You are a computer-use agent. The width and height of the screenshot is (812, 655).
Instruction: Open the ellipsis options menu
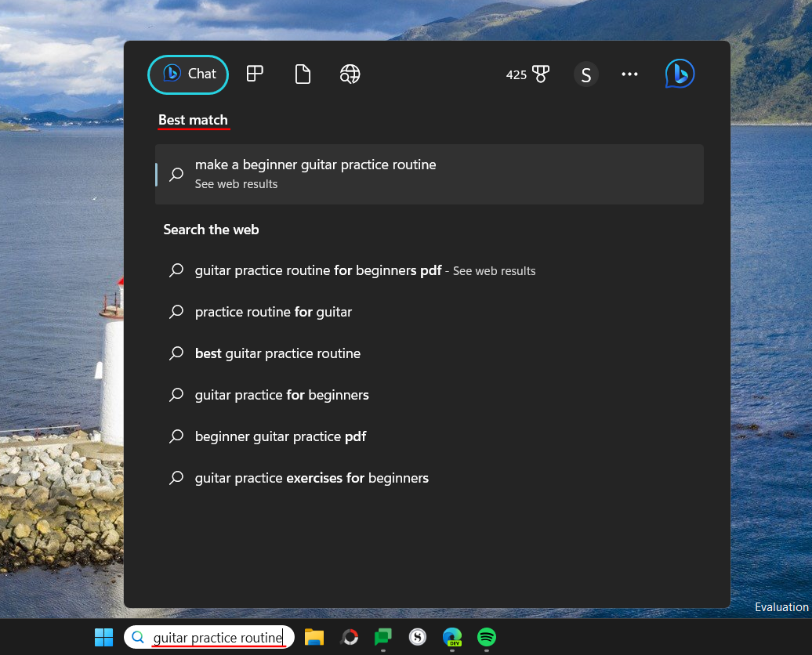pos(629,74)
